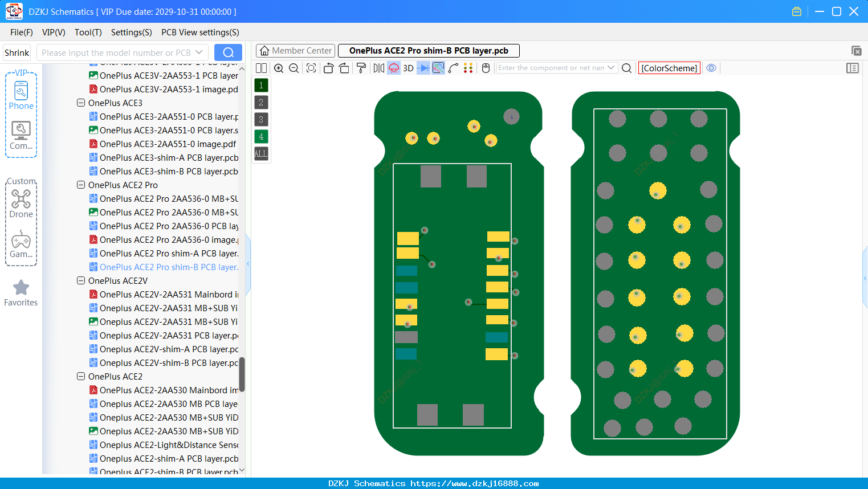Zoom in on the PCB view
The height and width of the screenshot is (489, 868).
click(279, 68)
